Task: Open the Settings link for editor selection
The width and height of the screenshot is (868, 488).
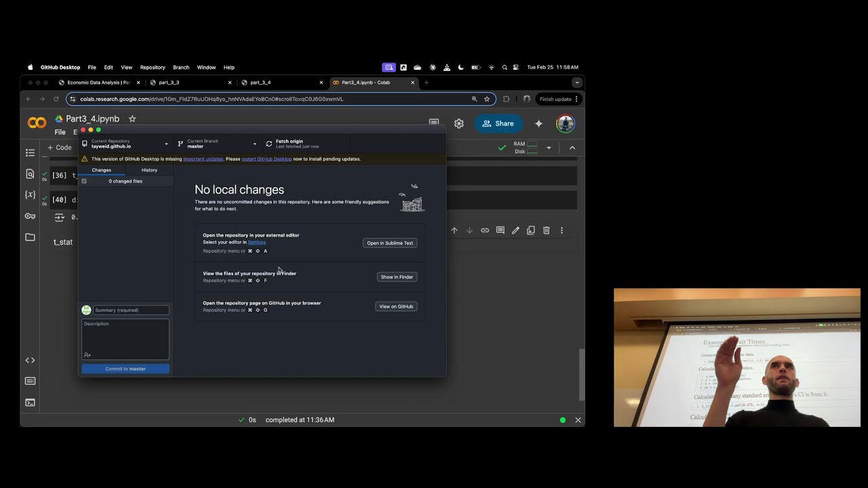Action: pyautogui.click(x=257, y=242)
